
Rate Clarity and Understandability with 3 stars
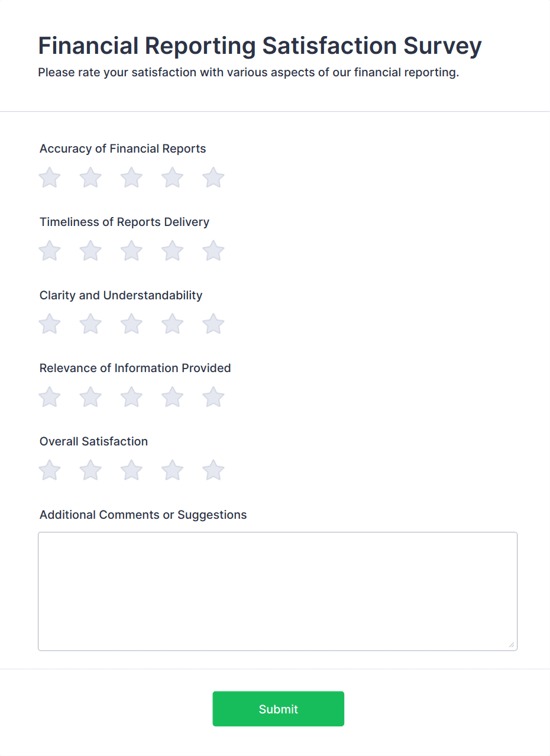(x=131, y=324)
